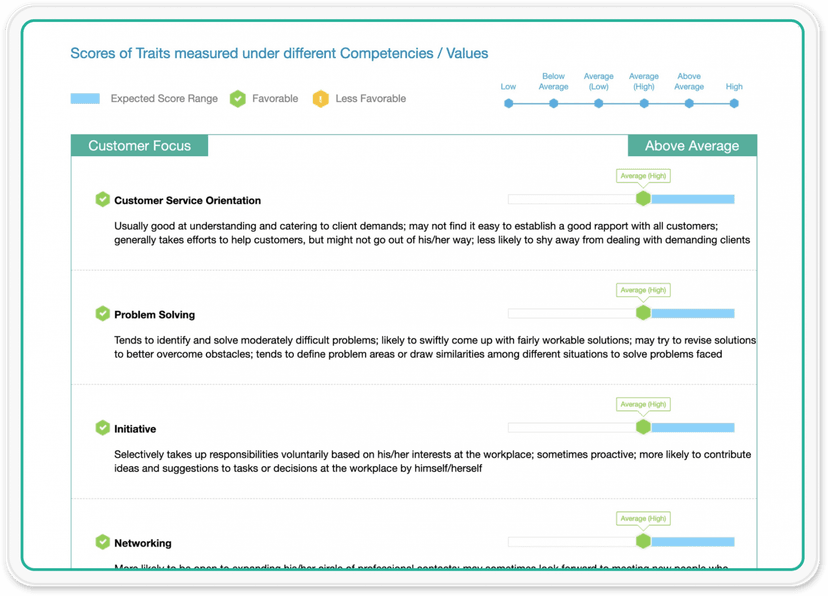Click the green Favorable legend shield icon
828x596 pixels.
pos(237,99)
